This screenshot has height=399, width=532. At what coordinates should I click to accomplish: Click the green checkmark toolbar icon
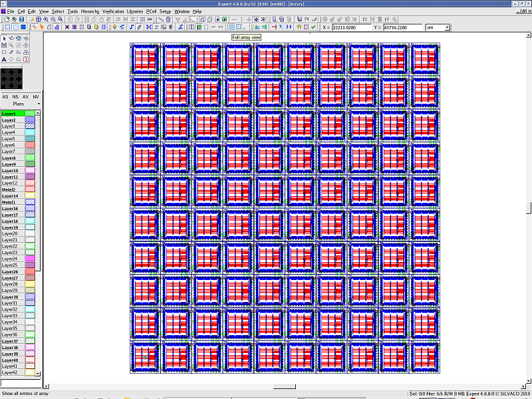point(313,27)
